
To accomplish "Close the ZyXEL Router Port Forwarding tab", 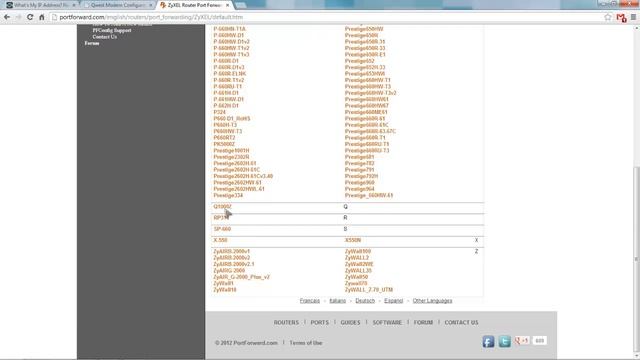I will point(227,5).
